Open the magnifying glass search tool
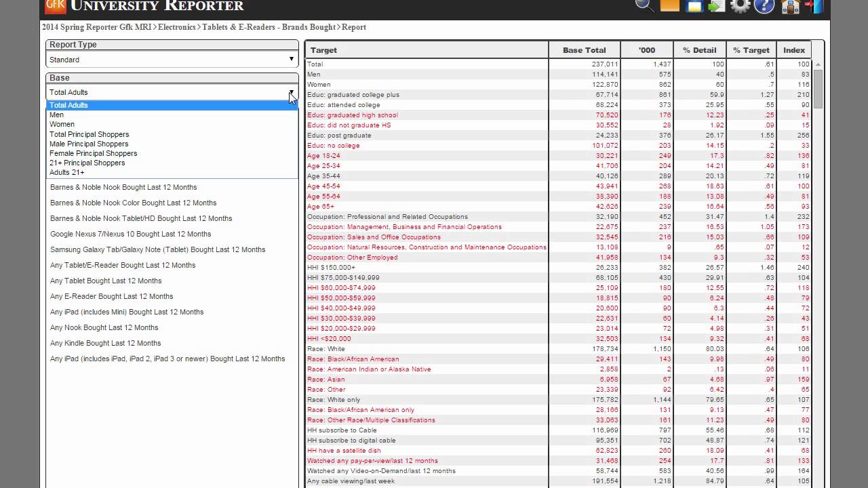This screenshot has height=488, width=868. coord(644,5)
